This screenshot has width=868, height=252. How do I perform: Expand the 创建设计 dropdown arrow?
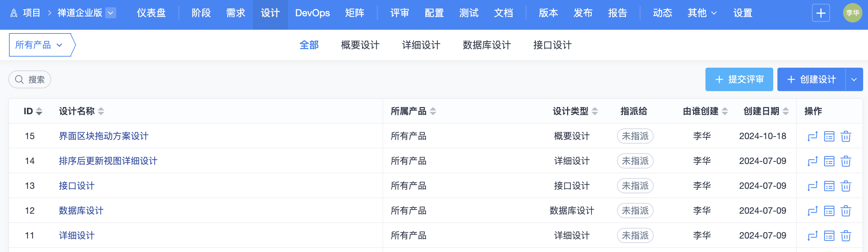(x=854, y=80)
